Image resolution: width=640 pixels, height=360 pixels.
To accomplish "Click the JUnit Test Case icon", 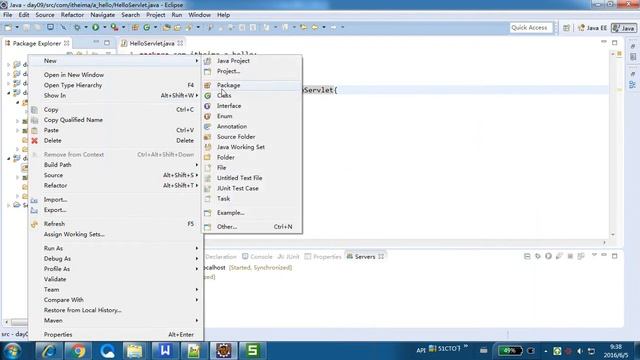I will click(208, 188).
